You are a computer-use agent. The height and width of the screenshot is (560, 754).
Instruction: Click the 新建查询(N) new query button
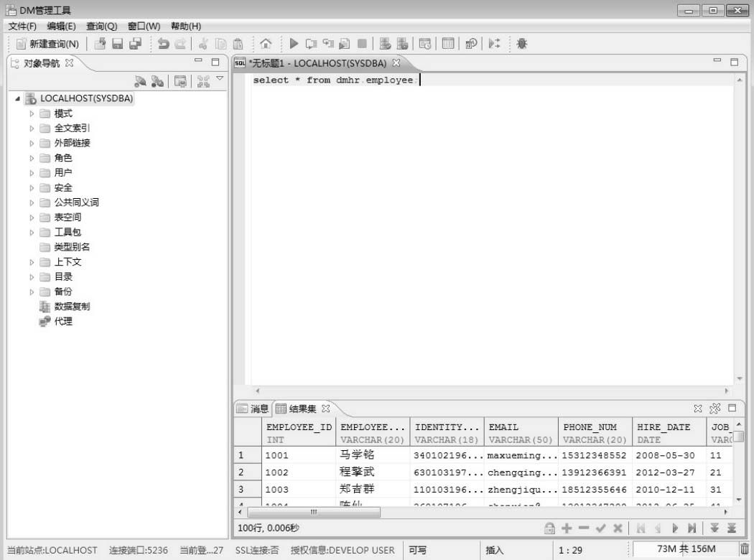point(47,44)
